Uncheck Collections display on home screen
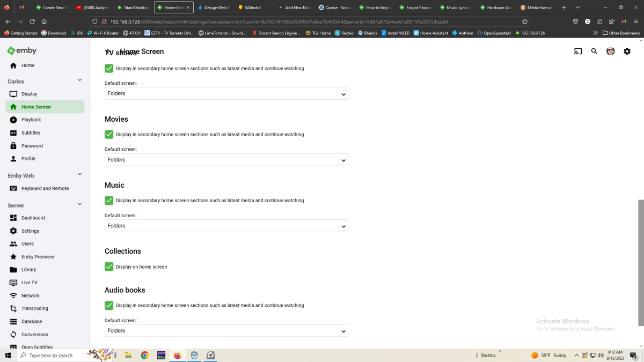This screenshot has width=644, height=362. point(109,266)
